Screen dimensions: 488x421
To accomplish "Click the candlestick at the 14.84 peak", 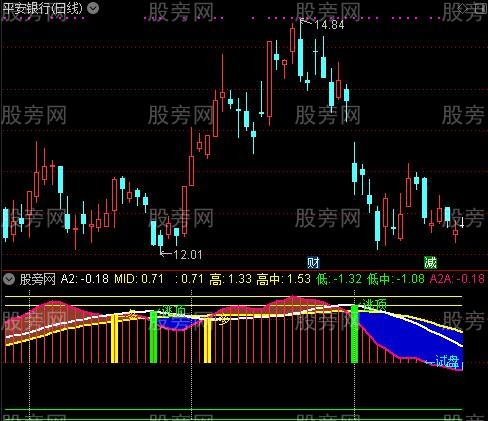I will [300, 57].
